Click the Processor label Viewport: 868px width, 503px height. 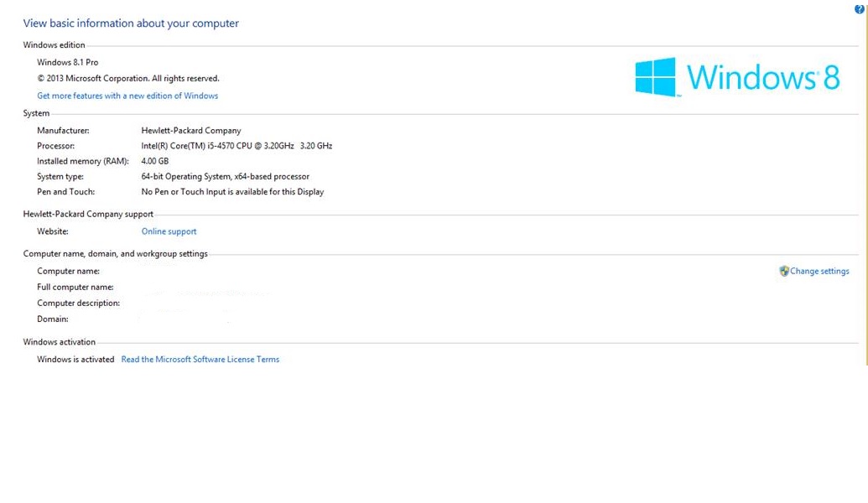point(56,146)
